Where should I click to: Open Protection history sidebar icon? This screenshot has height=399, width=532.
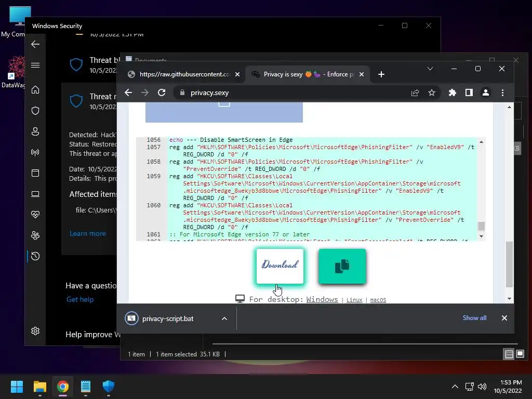[x=35, y=256]
